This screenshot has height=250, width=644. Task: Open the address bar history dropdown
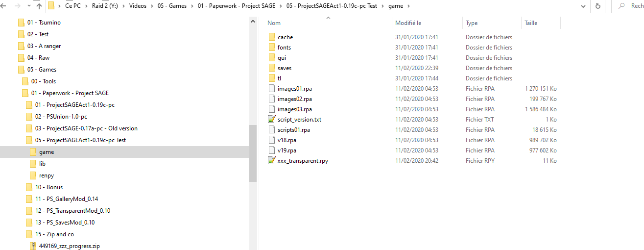(583, 6)
